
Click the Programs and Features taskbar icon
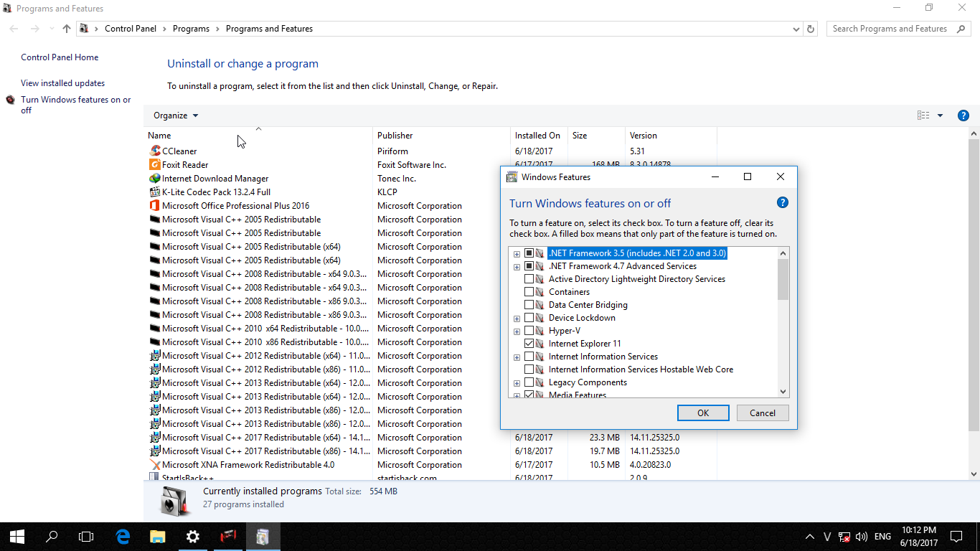tap(263, 536)
